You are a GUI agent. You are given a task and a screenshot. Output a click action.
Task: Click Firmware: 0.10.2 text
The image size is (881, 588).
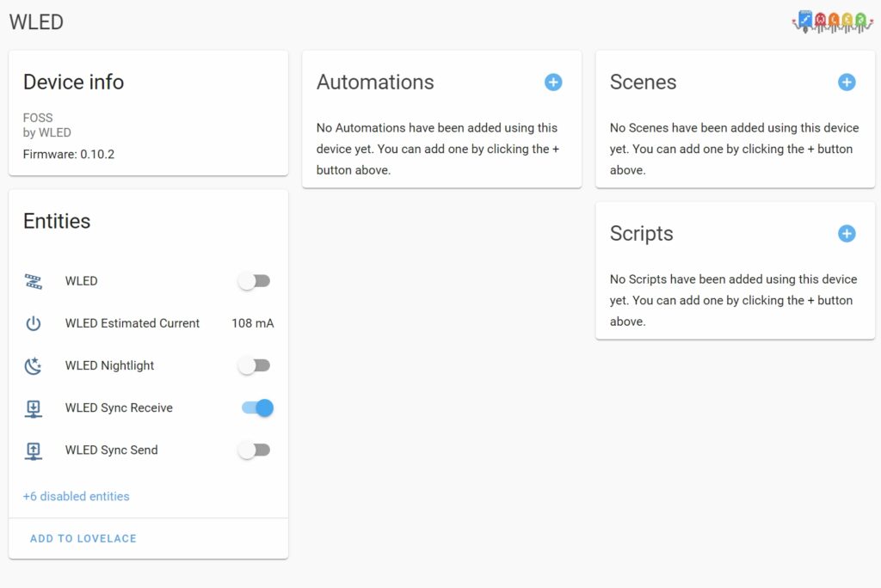pos(69,155)
